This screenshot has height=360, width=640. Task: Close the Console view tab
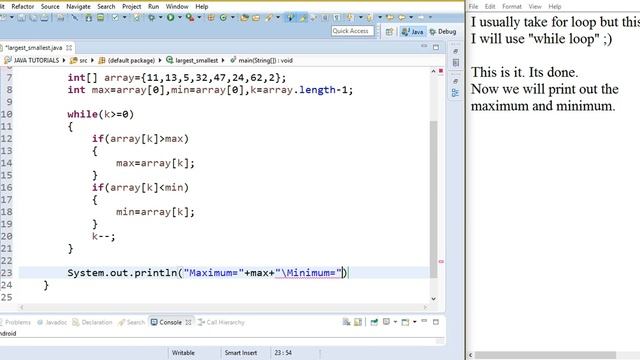coord(188,322)
